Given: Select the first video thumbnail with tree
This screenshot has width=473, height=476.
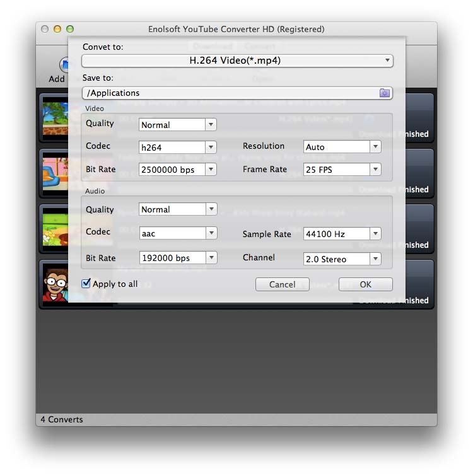Looking at the screenshot, I should tap(55, 118).
